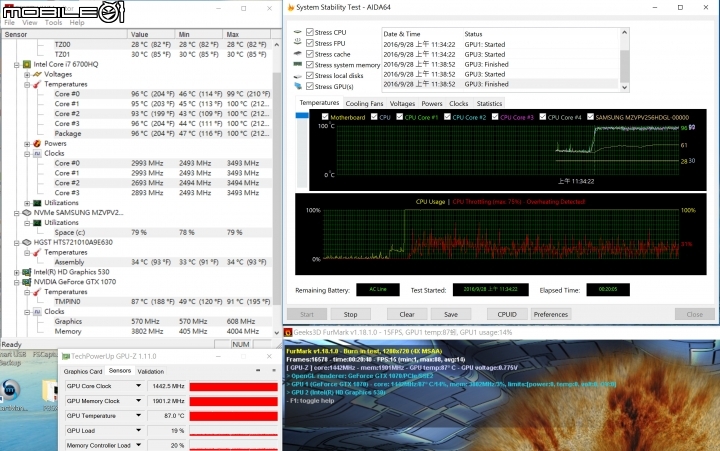
Task: Open the Graphics Card tab in GPU-Z
Action: (83, 371)
